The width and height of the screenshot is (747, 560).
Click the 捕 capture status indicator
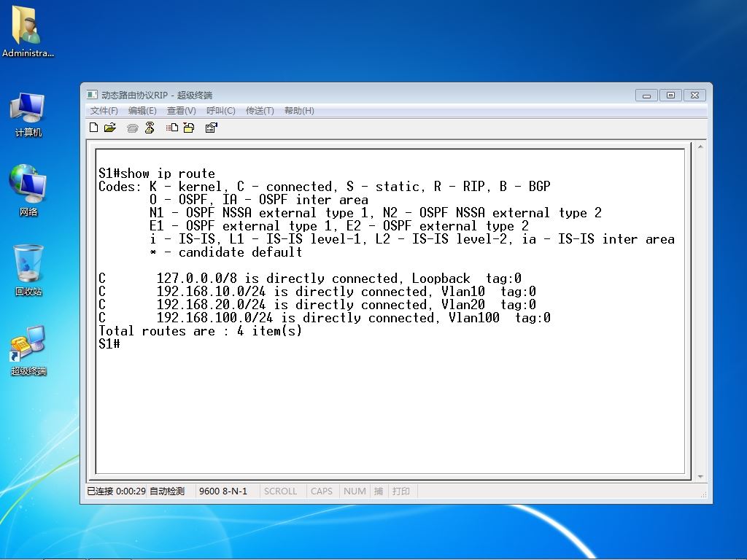(x=379, y=491)
